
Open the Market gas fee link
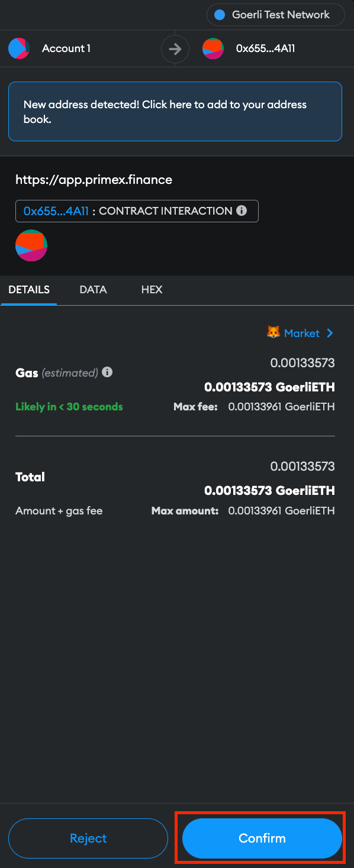pyautogui.click(x=301, y=333)
